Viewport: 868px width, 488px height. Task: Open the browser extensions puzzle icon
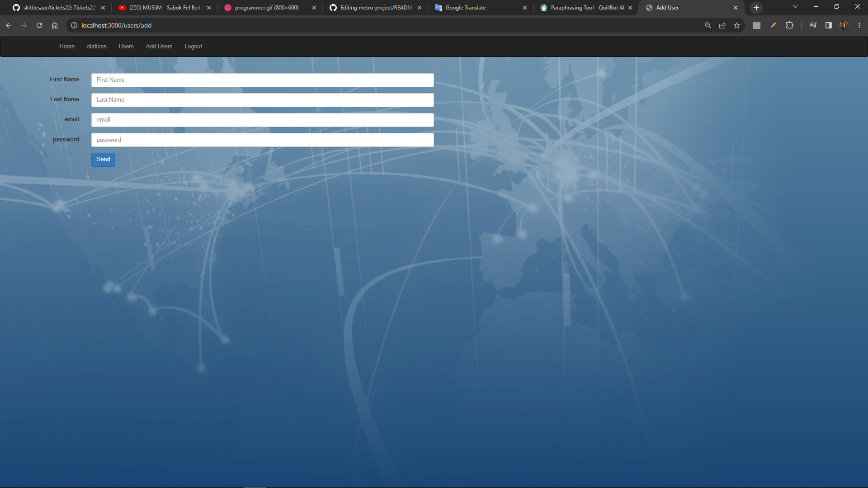[790, 25]
